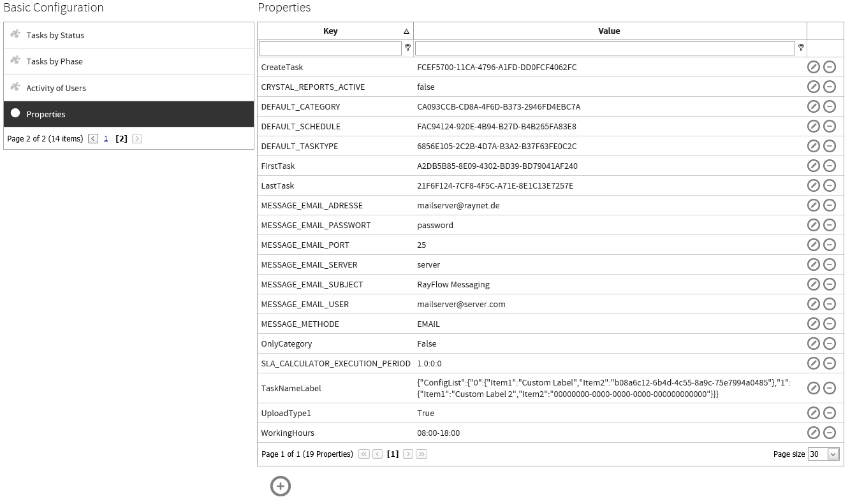Delete the DEFAULT_CATEGORY property
Viewport: 850px width, 504px height.
[x=830, y=106]
